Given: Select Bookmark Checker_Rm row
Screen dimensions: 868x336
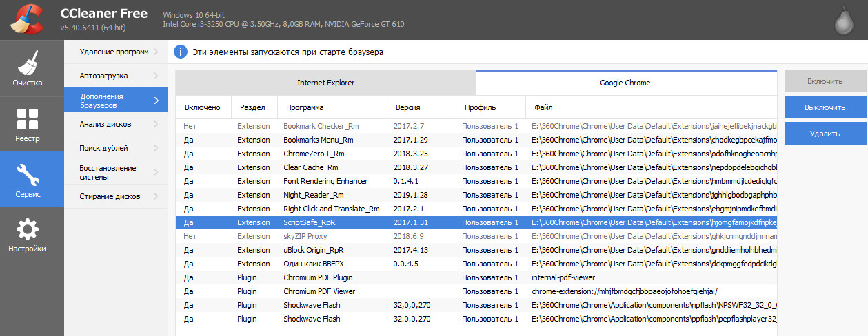Looking at the screenshot, I should 476,126.
